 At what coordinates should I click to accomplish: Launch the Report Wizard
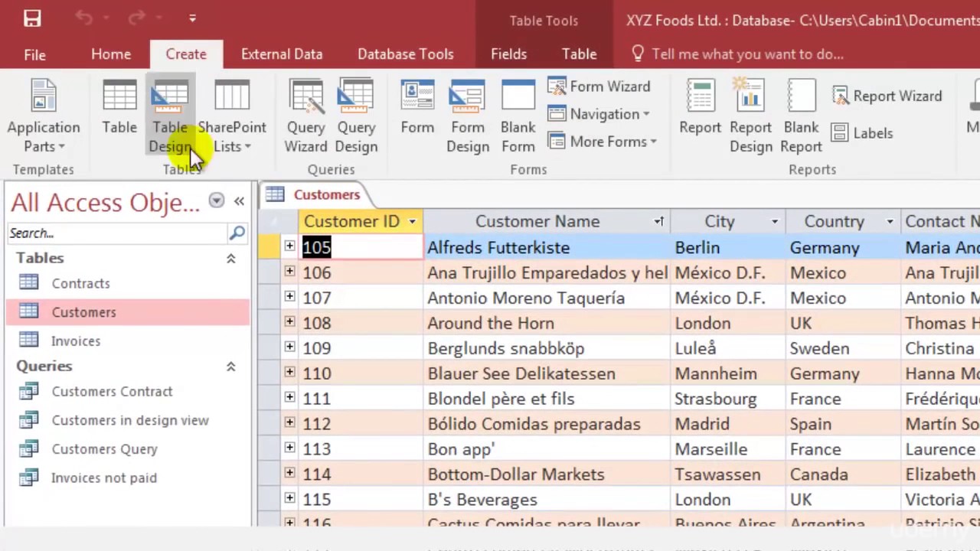pyautogui.click(x=887, y=96)
